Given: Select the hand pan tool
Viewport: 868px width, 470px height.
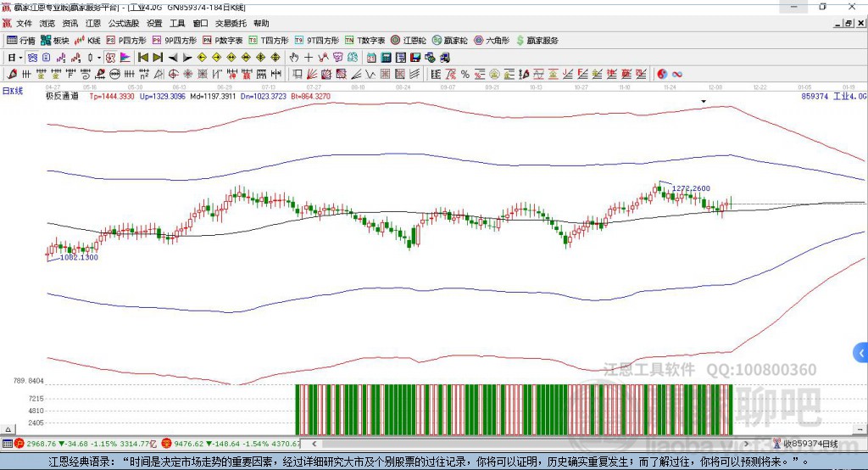Looking at the screenshot, I should tap(294, 57).
